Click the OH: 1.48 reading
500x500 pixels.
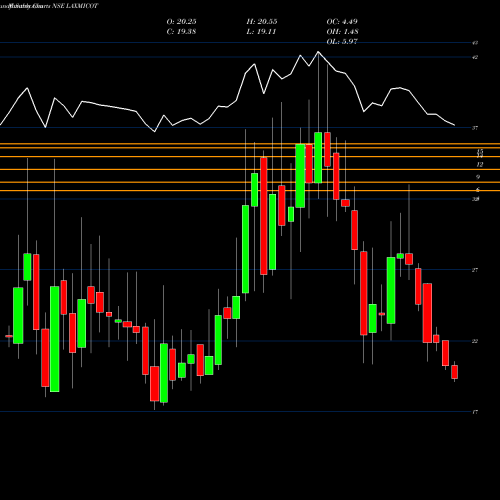342,32
